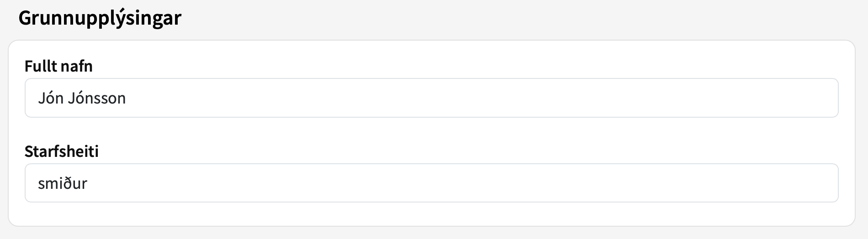Place cursor before "Jón" in name field
Image resolution: width=868 pixels, height=239 pixels.
[38, 98]
